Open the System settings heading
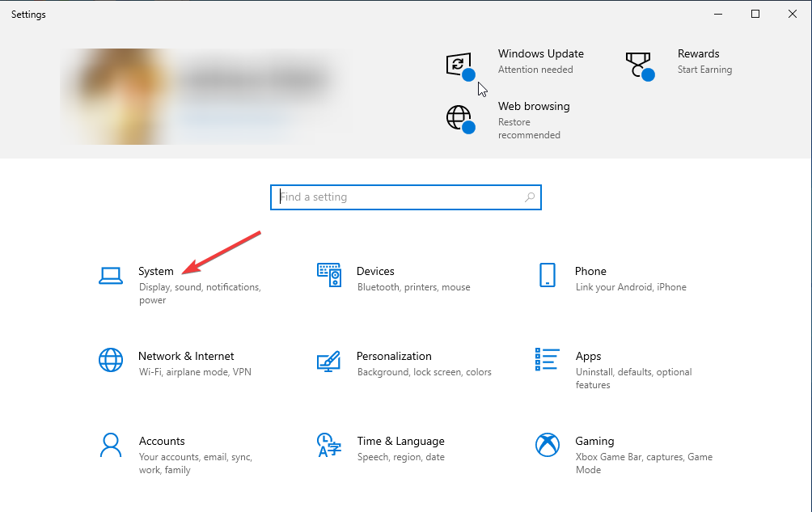Viewport: 812px width, 512px height. tap(156, 271)
